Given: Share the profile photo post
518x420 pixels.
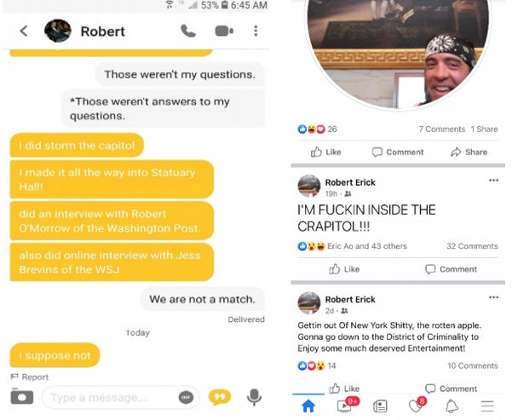Looking at the screenshot, I should coord(469,152).
